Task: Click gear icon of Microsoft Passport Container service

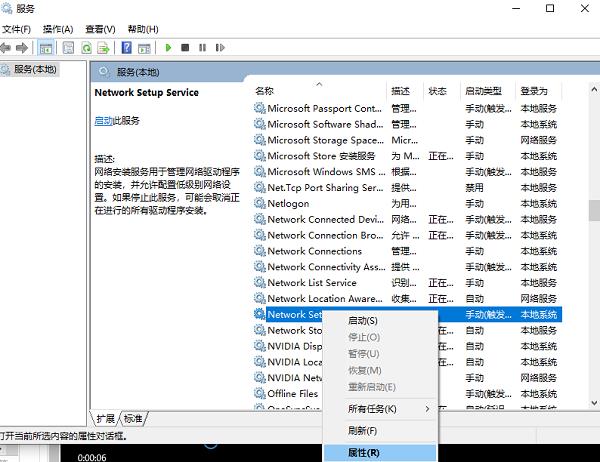Action: tap(259, 108)
